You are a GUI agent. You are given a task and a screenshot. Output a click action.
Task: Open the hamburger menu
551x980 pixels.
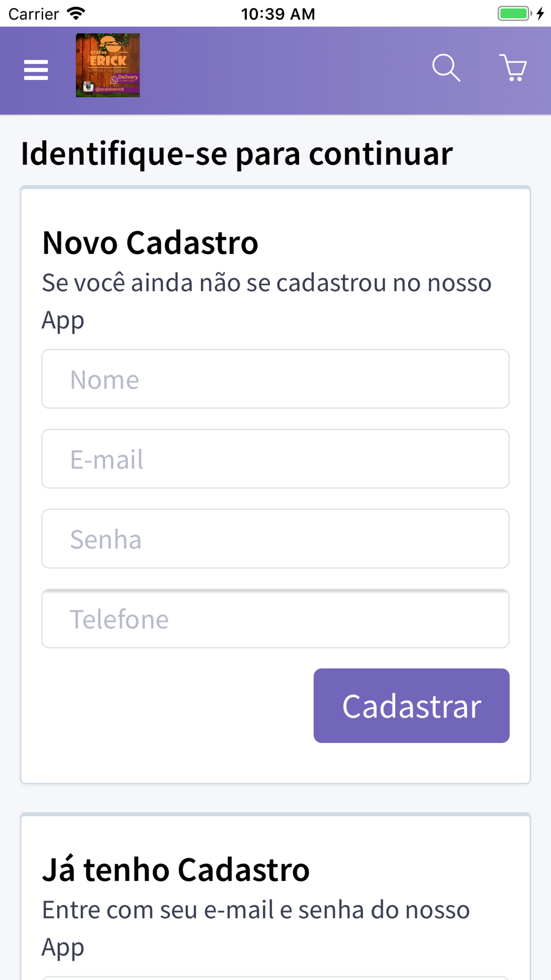tap(36, 70)
